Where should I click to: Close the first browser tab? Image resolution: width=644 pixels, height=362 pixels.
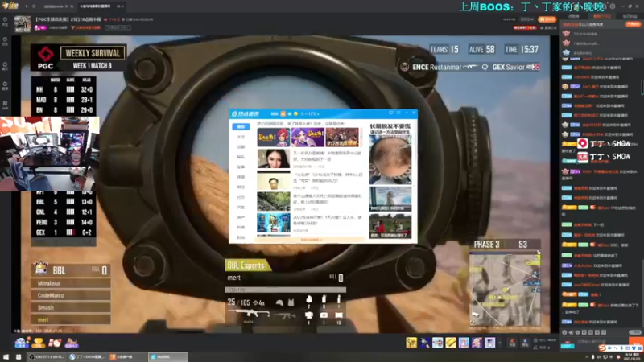67,6
